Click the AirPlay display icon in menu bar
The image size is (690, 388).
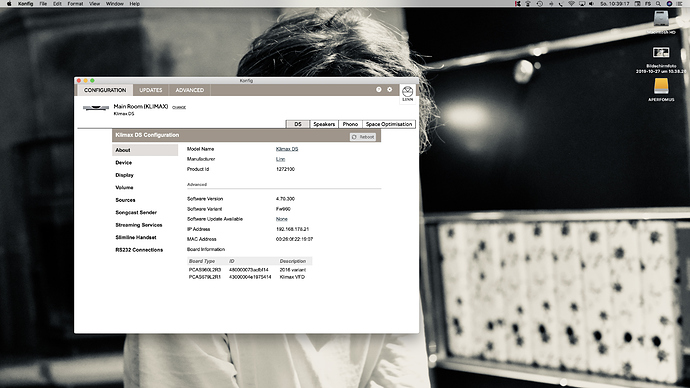(x=582, y=4)
